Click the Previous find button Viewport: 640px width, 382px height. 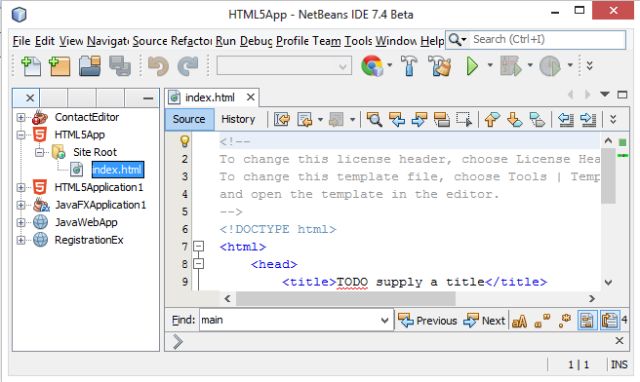427,321
